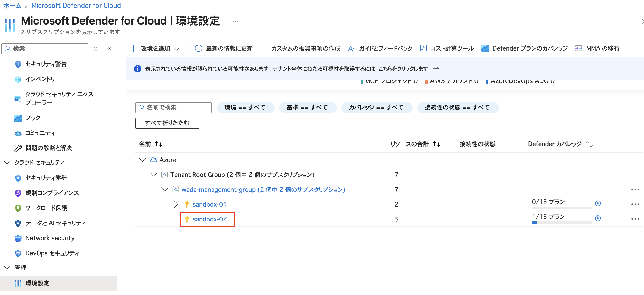
Task: Open more options for sandbox-02
Action: (635, 219)
